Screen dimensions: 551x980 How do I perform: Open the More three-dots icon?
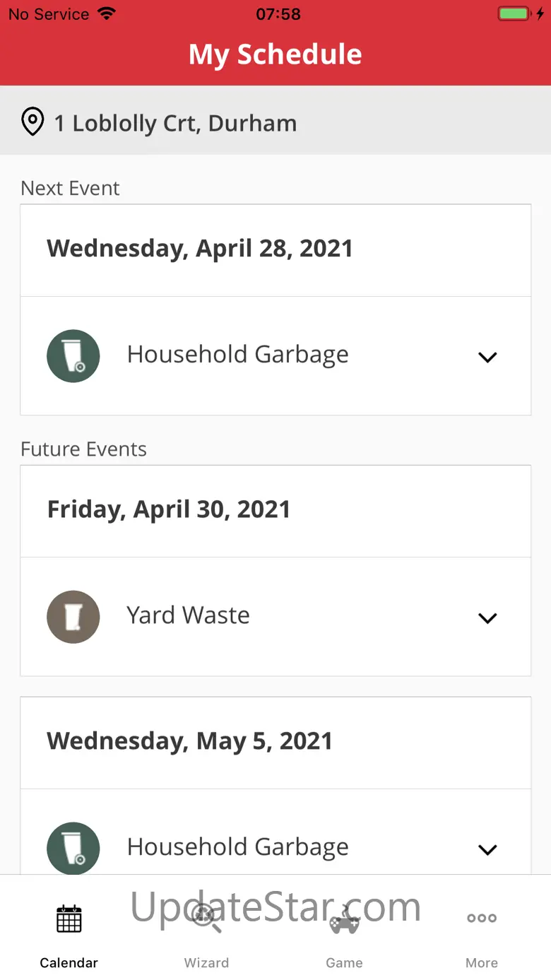point(482,919)
